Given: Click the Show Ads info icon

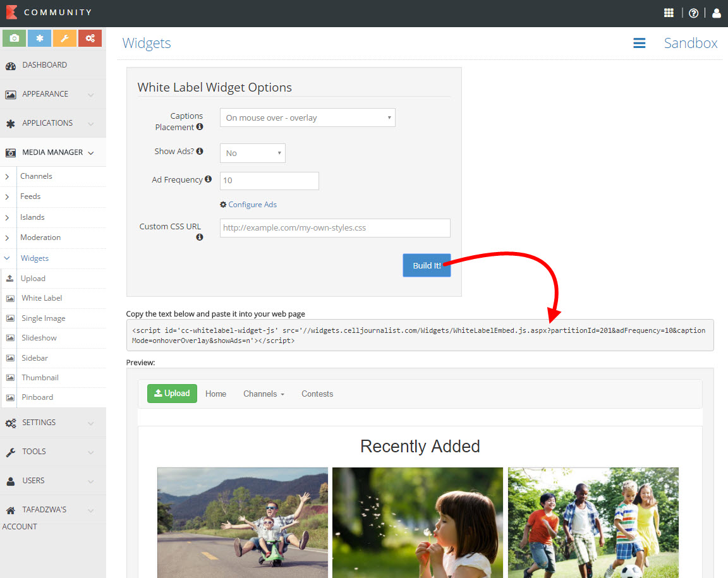Looking at the screenshot, I should 200,151.
